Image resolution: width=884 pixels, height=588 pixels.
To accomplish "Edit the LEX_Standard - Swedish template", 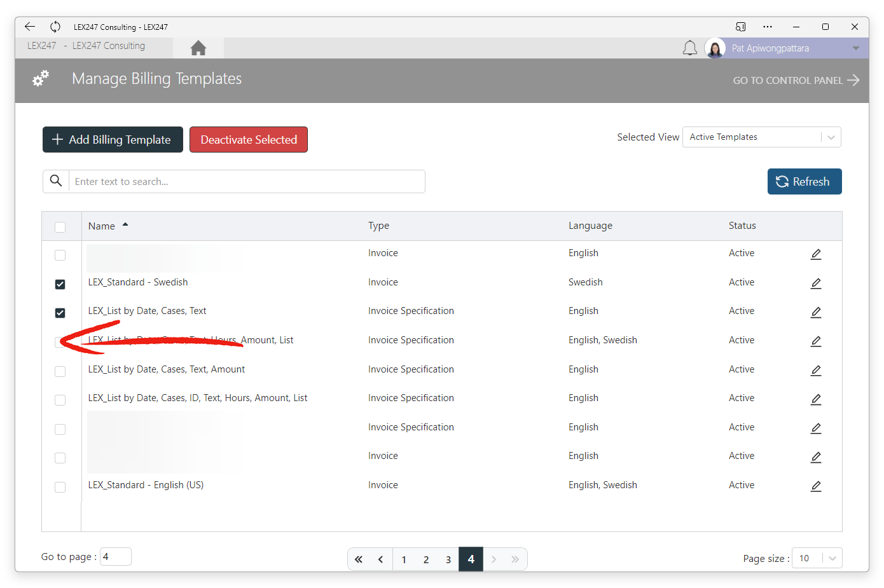I will (816, 283).
